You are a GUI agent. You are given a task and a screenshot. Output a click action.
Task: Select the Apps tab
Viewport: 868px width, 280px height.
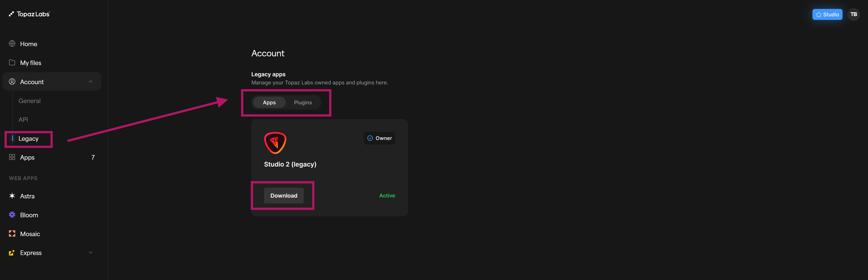click(x=269, y=103)
